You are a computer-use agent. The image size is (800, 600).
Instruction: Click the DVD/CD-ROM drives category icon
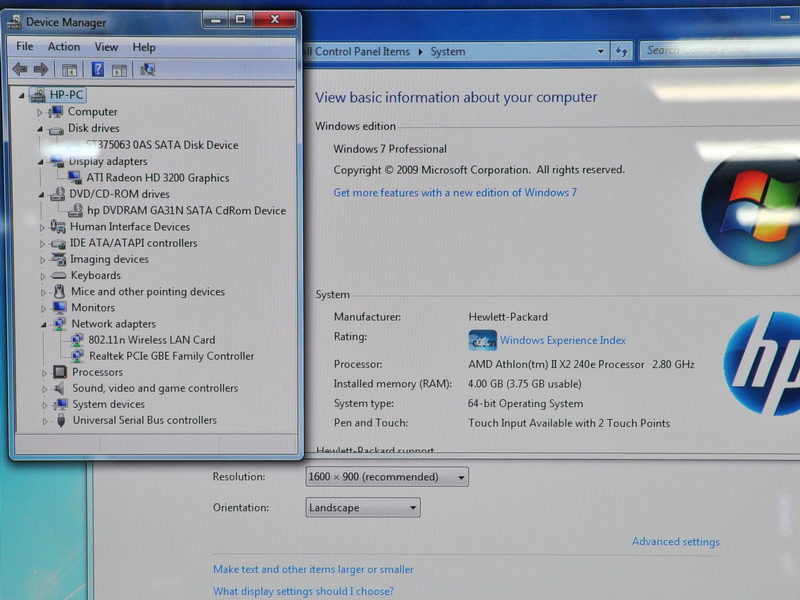click(57, 194)
